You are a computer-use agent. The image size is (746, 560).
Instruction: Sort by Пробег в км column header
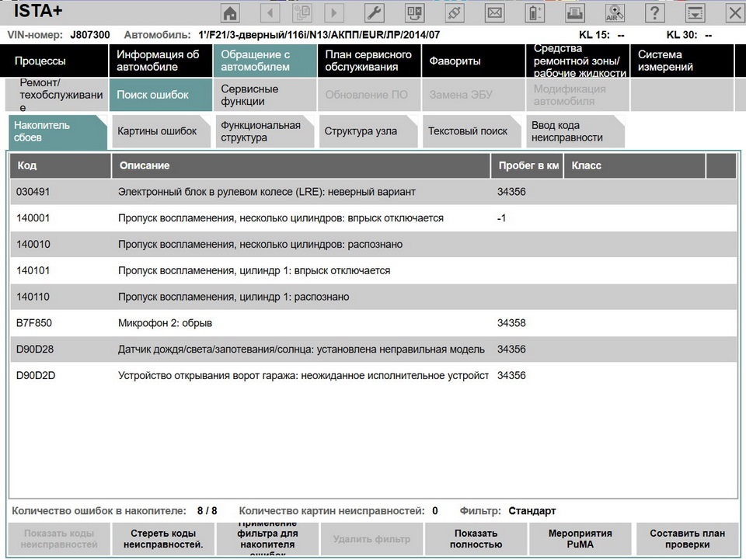[x=527, y=165]
